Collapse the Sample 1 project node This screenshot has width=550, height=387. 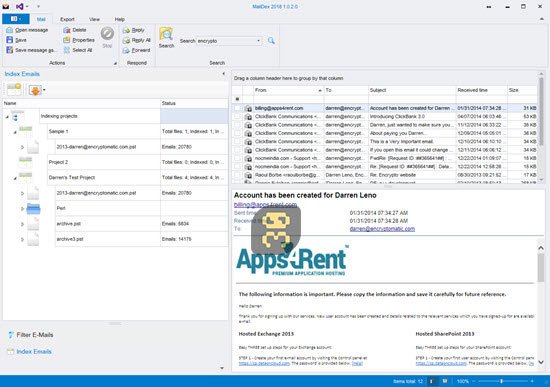pos(15,132)
